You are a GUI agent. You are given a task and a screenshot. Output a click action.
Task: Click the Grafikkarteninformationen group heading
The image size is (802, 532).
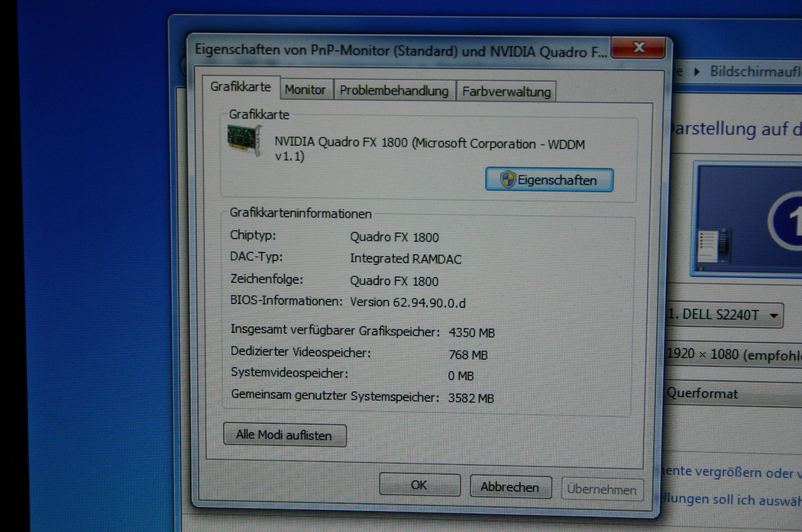coord(301,213)
